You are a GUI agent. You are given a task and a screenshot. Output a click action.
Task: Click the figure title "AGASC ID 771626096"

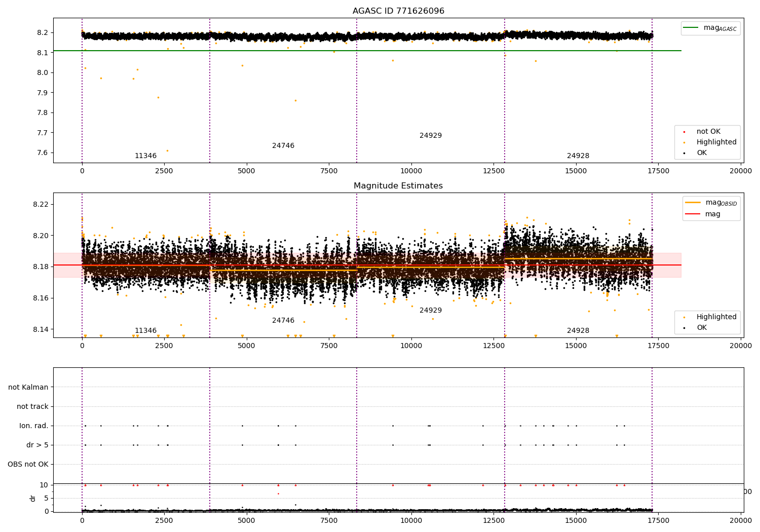(398, 11)
